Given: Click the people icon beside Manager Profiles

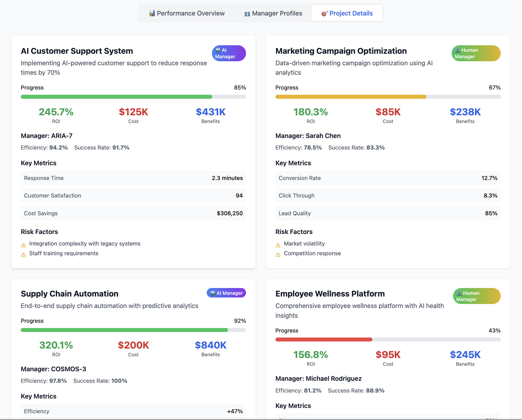Looking at the screenshot, I should (247, 14).
